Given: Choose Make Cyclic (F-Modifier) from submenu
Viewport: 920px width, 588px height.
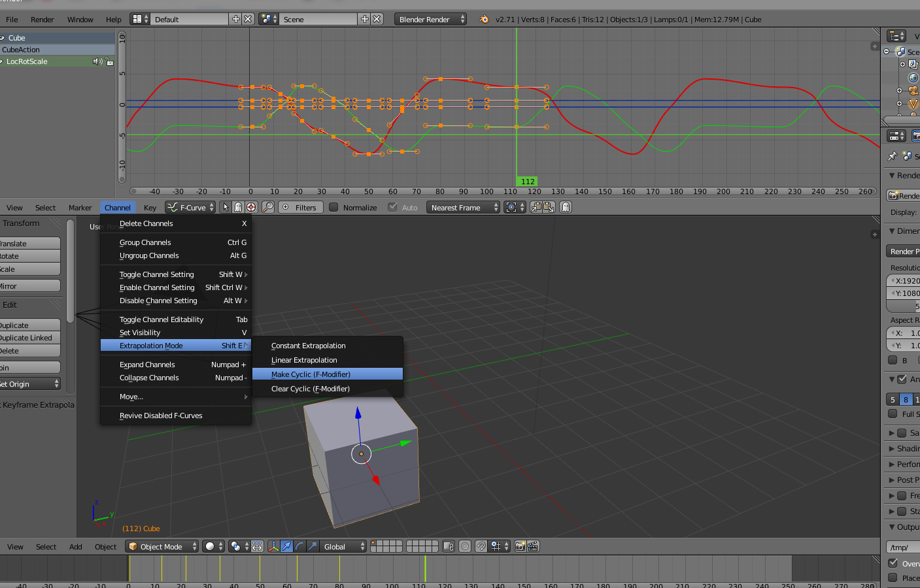Looking at the screenshot, I should [311, 374].
